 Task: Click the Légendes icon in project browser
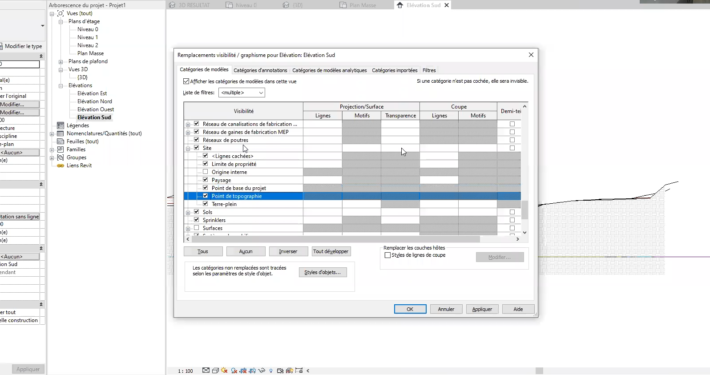(x=60, y=125)
